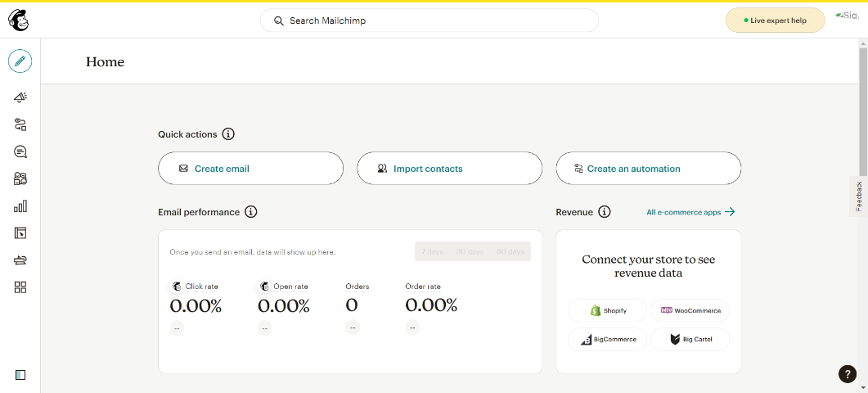The height and width of the screenshot is (393, 868).
Task: Go to Automations flow icon in sidebar
Action: [x=20, y=124]
